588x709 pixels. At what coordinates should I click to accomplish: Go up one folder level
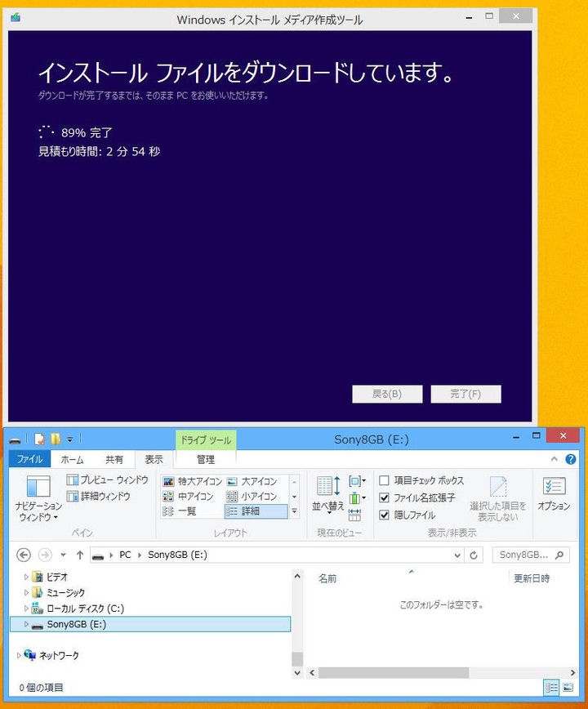coord(79,555)
